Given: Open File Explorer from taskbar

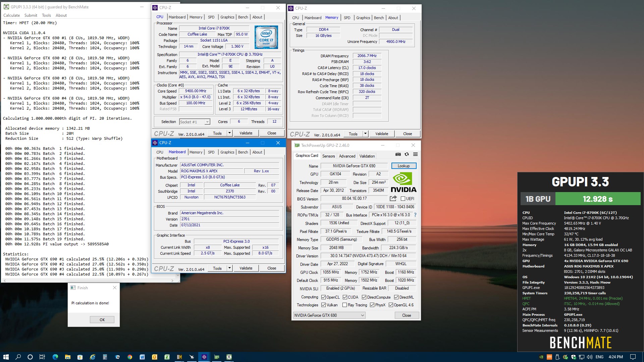Looking at the screenshot, I should click(67, 357).
